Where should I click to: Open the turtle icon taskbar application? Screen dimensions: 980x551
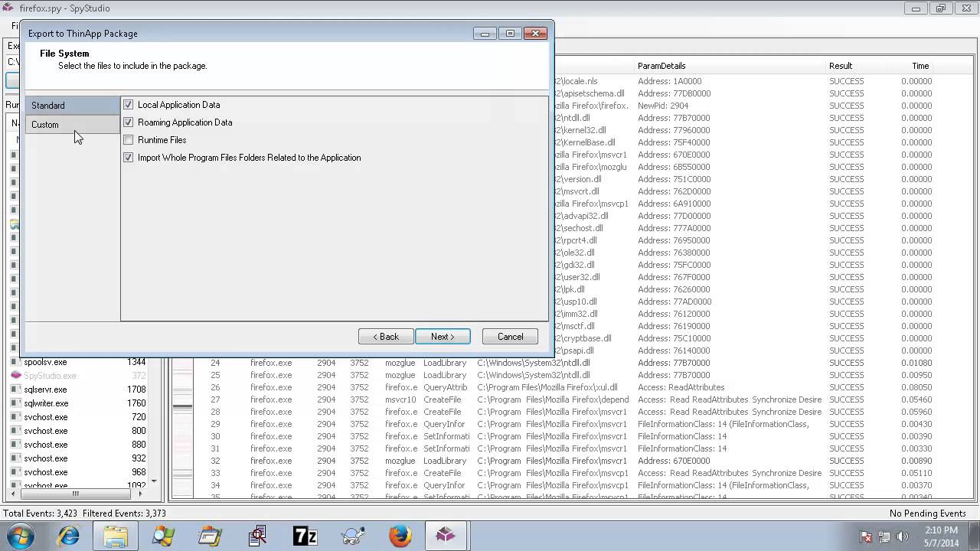click(352, 536)
